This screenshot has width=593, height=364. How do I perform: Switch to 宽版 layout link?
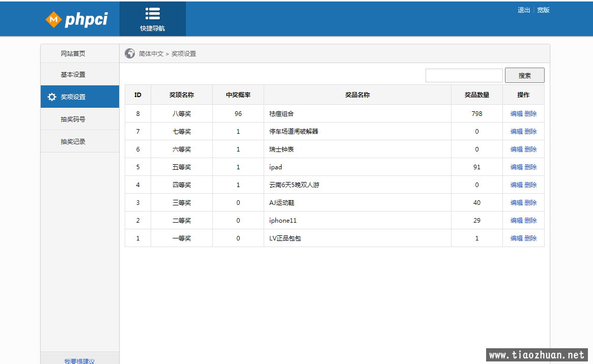point(543,10)
